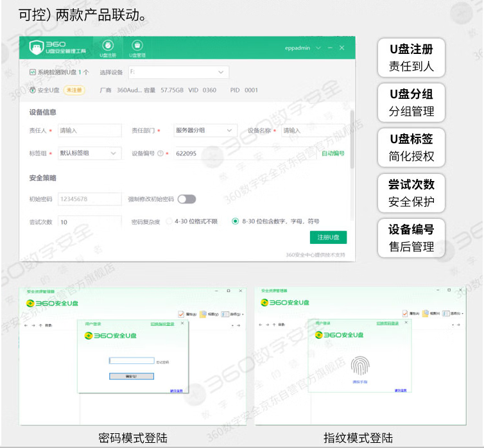Image resolution: width=484 pixels, height=448 pixels.
Task: Click the 注册U盘 button
Action: (x=328, y=237)
